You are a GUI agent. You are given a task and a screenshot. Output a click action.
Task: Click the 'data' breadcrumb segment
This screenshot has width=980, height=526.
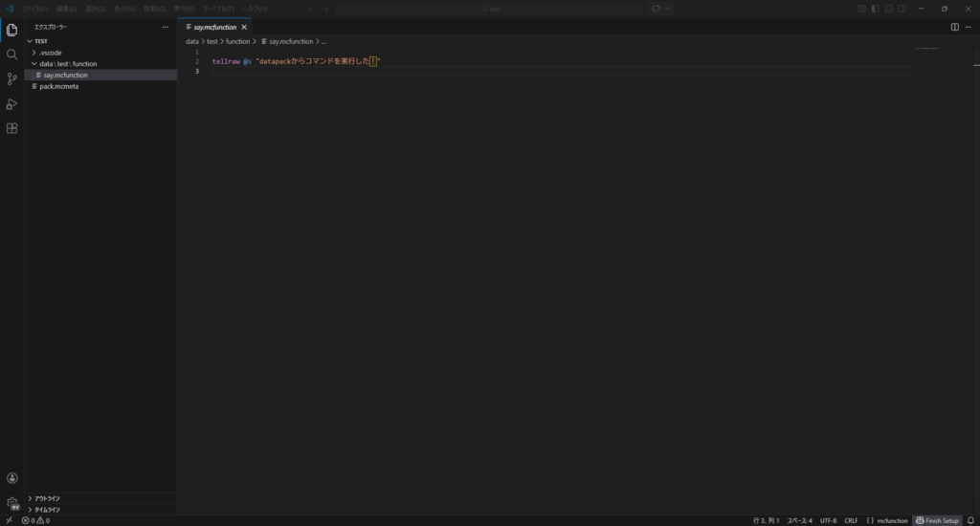[x=191, y=41]
